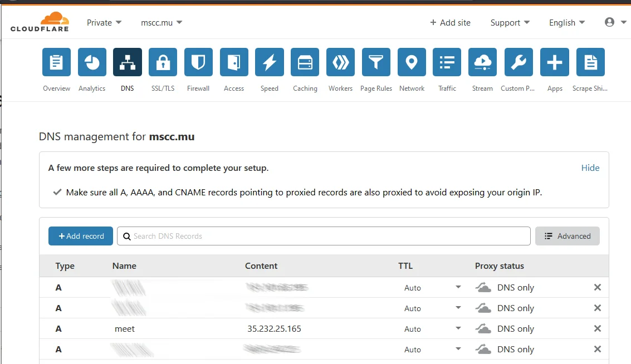The image size is (631, 364).
Task: Click the Add site link
Action: pos(450,22)
